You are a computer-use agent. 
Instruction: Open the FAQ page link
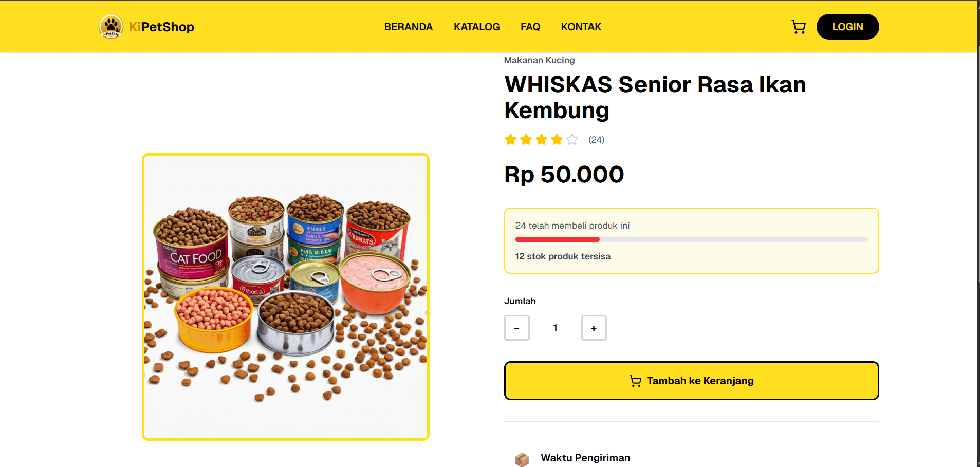pos(530,27)
